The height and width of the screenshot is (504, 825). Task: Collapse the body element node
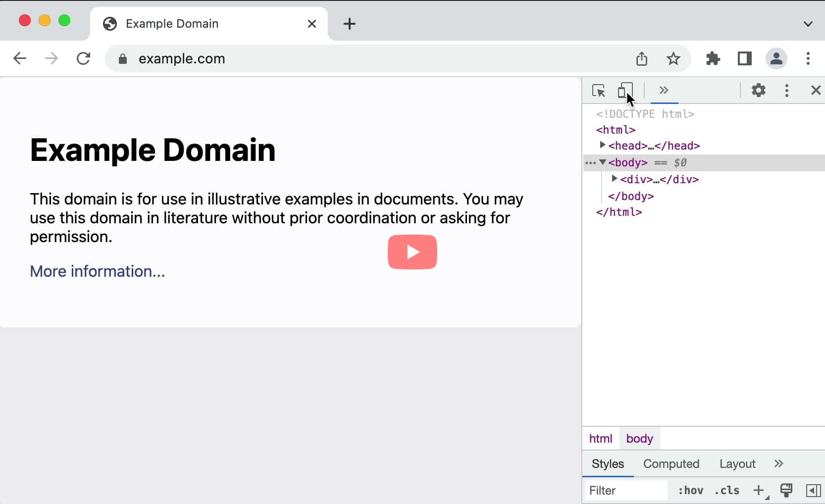pyautogui.click(x=603, y=162)
